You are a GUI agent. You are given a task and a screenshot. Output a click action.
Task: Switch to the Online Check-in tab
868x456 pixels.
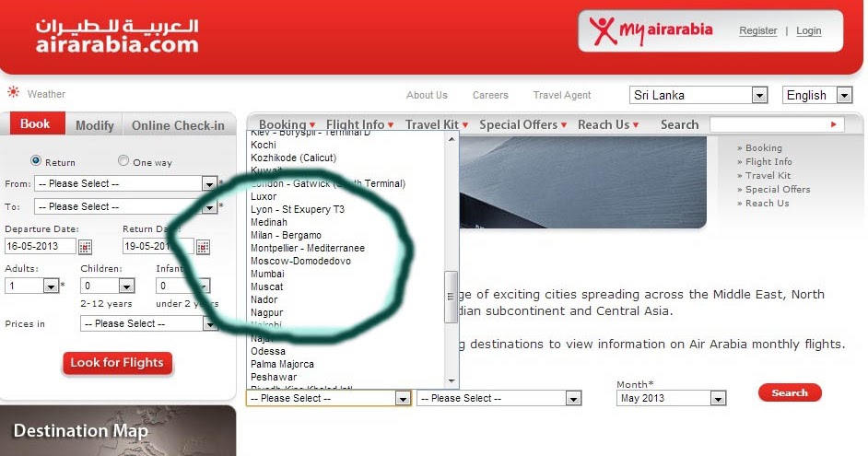pyautogui.click(x=178, y=125)
